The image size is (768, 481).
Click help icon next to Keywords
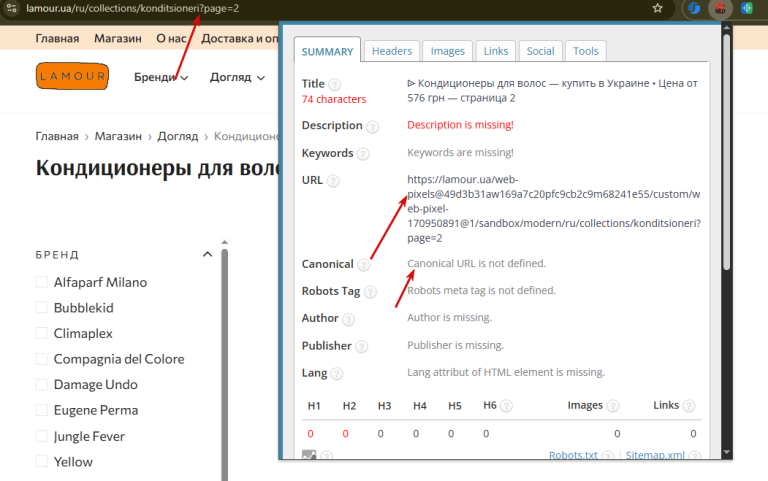point(363,154)
